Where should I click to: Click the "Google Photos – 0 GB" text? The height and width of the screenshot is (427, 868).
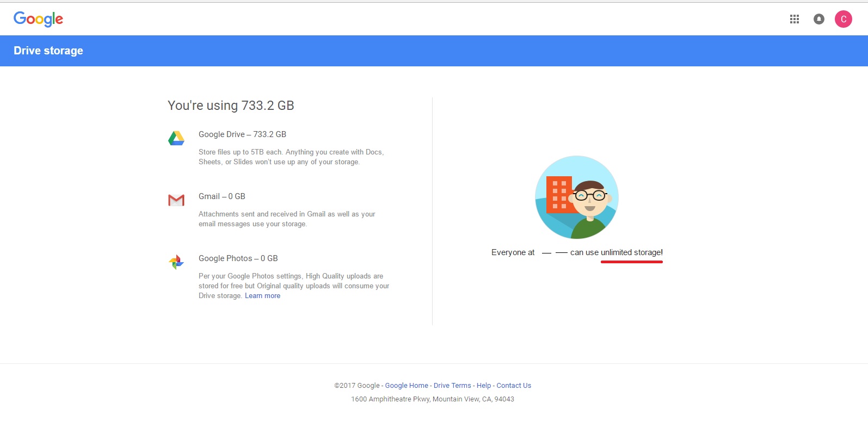tap(238, 258)
